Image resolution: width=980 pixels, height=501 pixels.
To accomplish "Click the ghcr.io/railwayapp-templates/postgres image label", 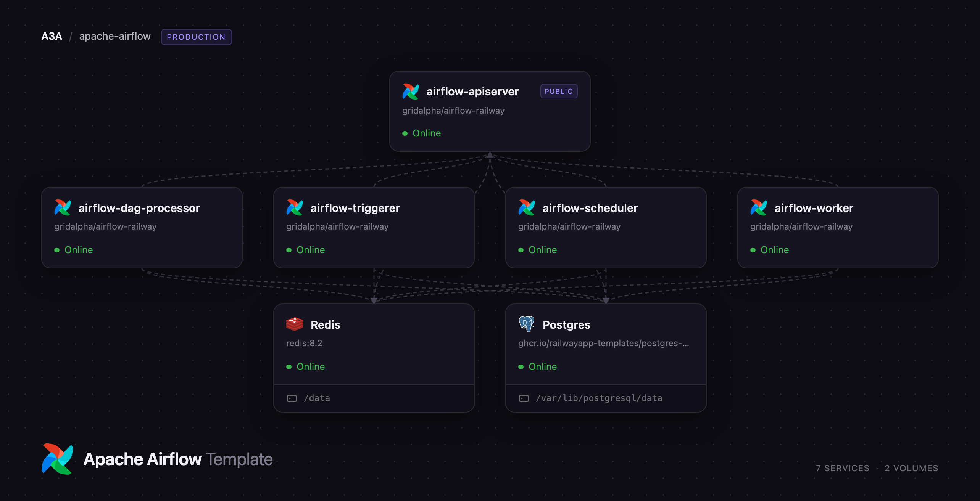I will (x=603, y=344).
